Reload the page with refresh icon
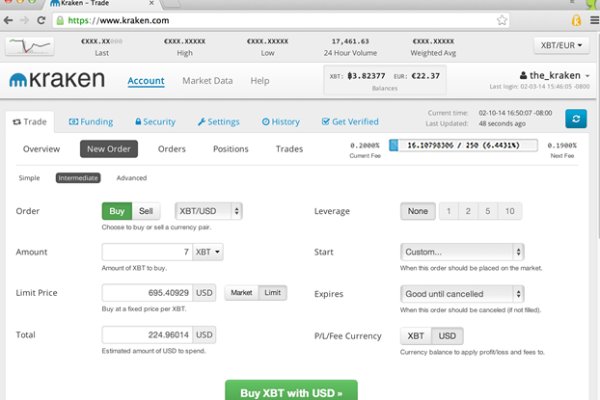 (41, 20)
